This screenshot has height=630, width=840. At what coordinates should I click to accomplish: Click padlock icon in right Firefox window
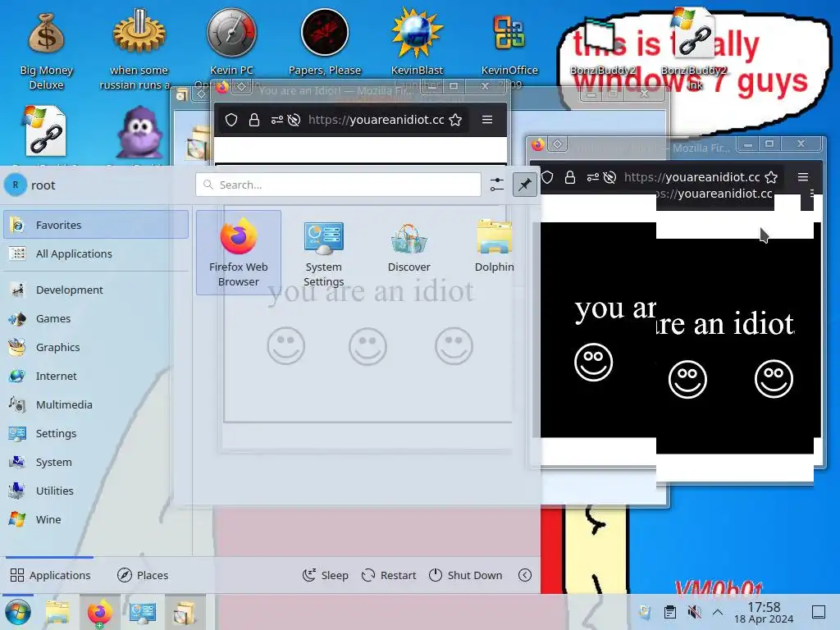coord(570,177)
